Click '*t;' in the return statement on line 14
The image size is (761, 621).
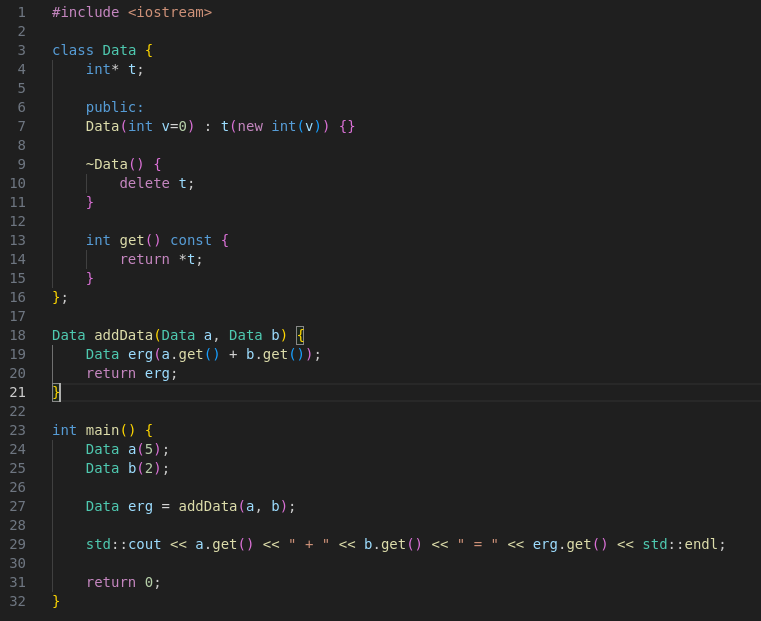point(191,259)
